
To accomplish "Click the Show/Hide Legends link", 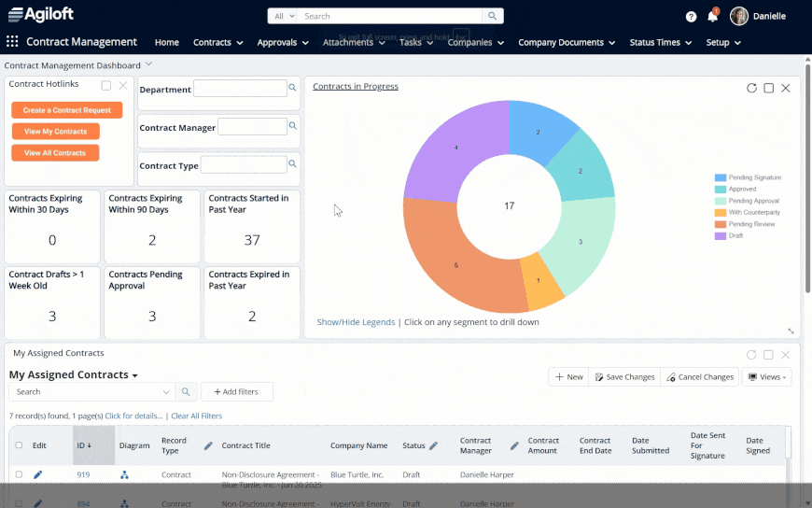I will (356, 322).
